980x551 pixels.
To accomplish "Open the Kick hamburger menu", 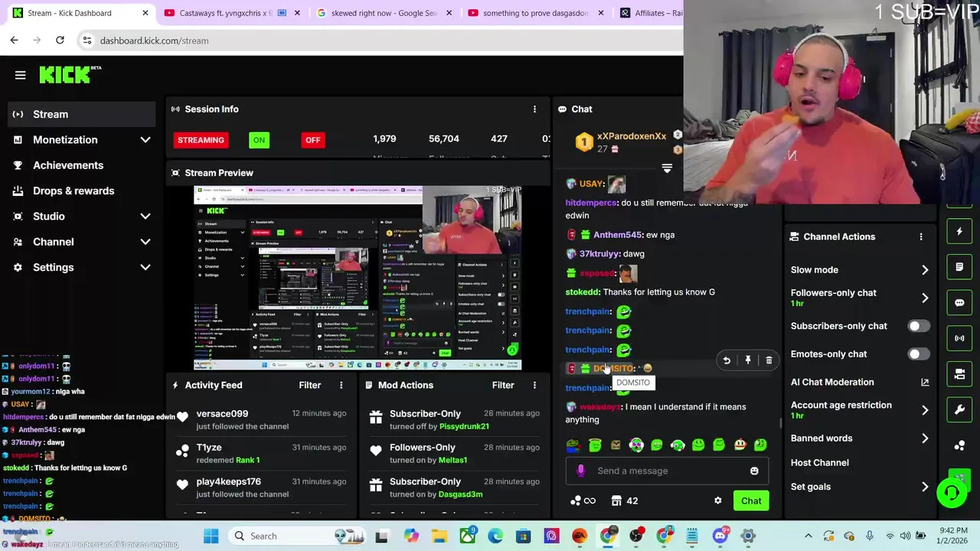I will [x=21, y=75].
